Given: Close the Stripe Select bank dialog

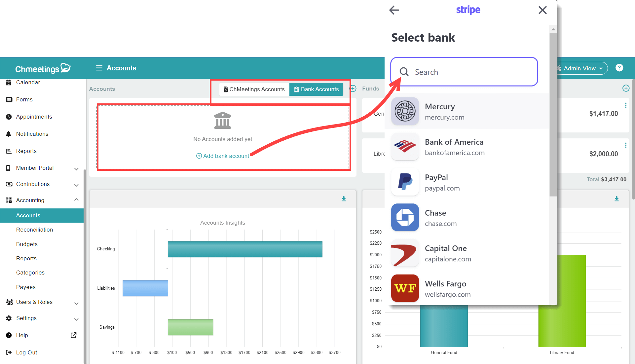Looking at the screenshot, I should click(x=542, y=10).
